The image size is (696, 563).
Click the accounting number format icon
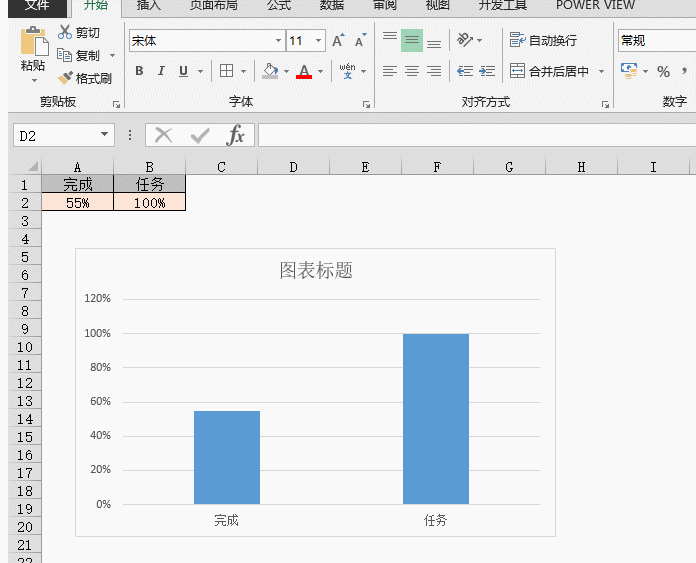point(629,71)
